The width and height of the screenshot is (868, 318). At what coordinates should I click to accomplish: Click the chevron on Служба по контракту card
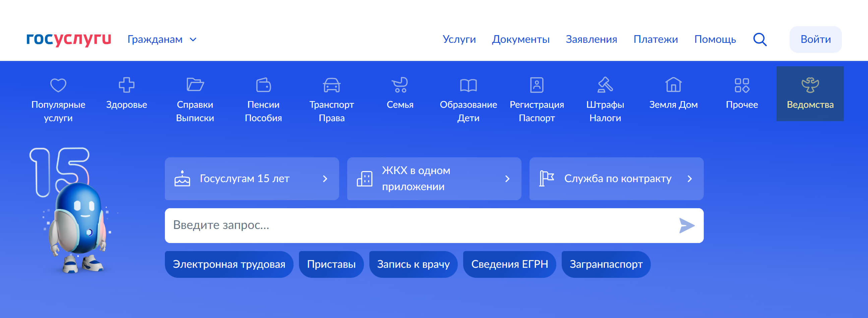(x=690, y=179)
